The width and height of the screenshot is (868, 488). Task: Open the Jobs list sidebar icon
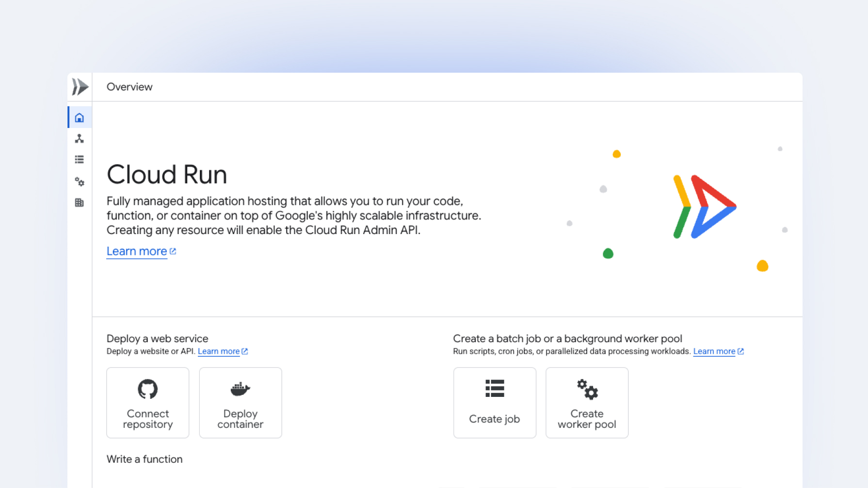pos(80,159)
